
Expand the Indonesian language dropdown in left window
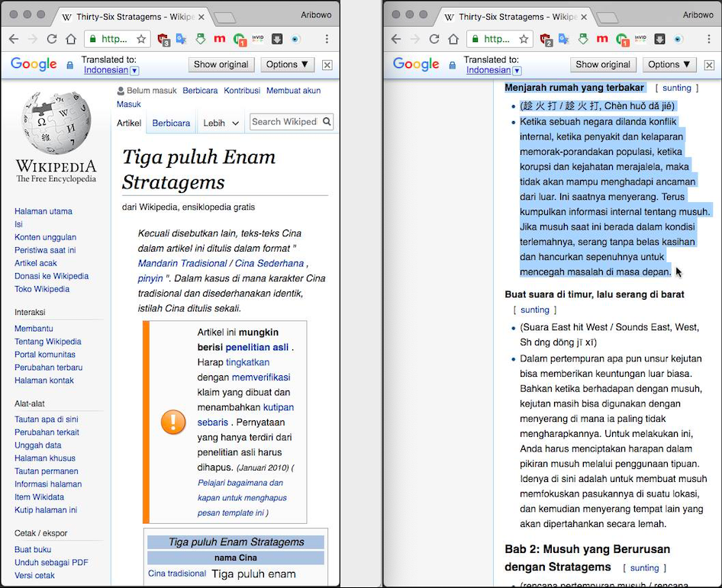point(134,70)
